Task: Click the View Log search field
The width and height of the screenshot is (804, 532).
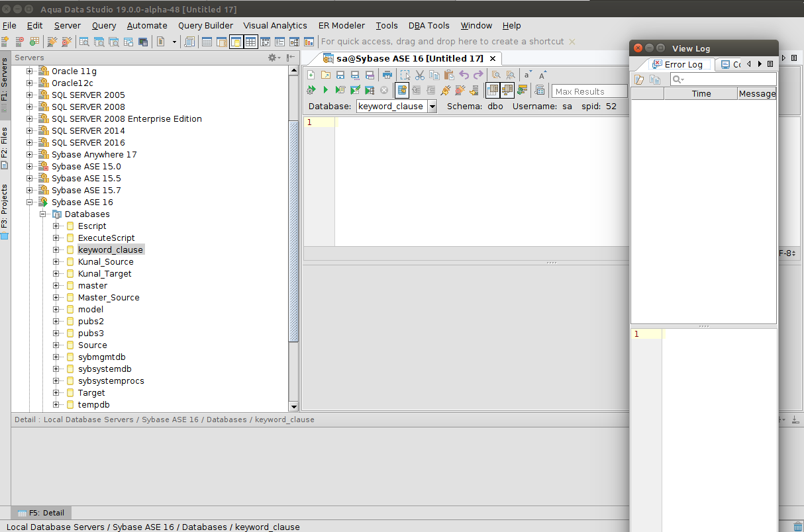Action: click(x=723, y=79)
